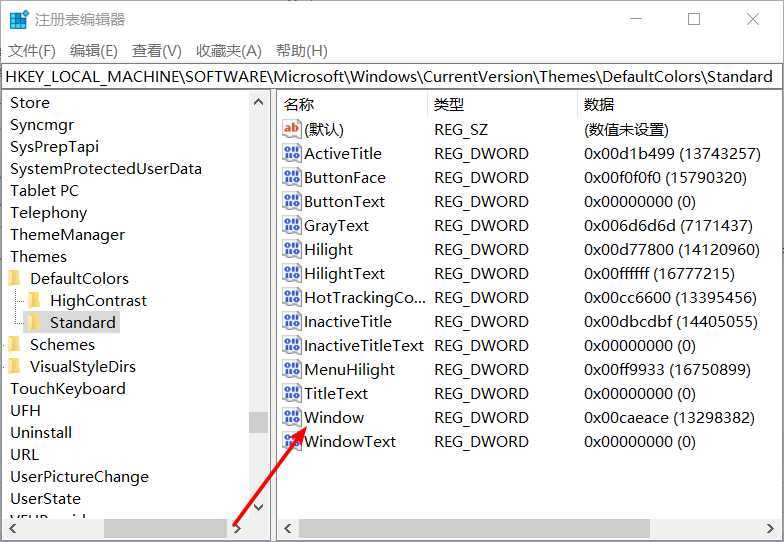Screen dimensions: 784x542
Task: Click the DefaultColors folder icon
Action: [15, 278]
